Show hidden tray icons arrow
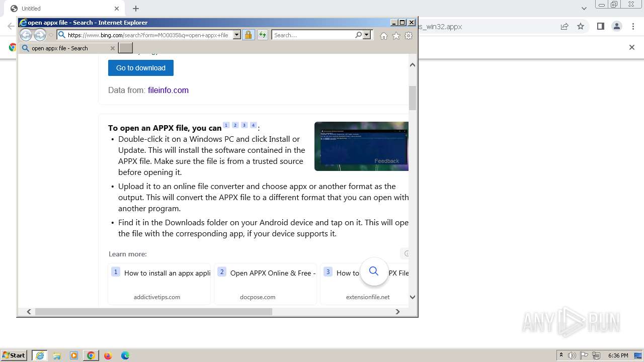 561,355
